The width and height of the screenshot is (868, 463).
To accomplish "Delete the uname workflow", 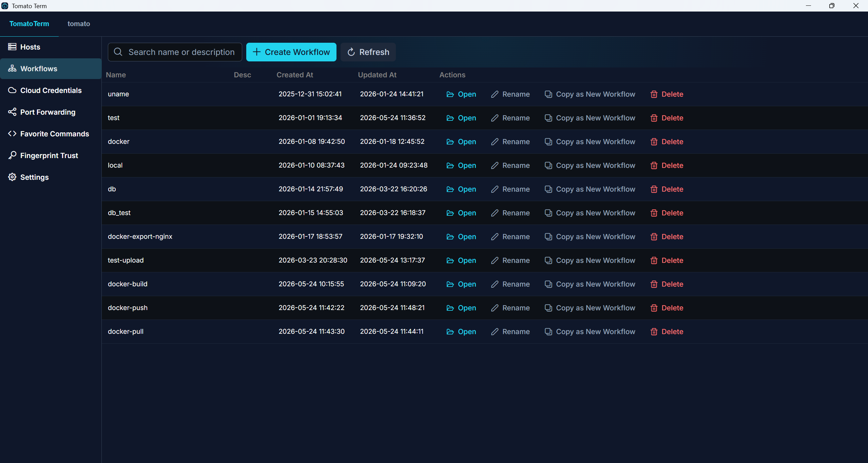I will [x=667, y=94].
